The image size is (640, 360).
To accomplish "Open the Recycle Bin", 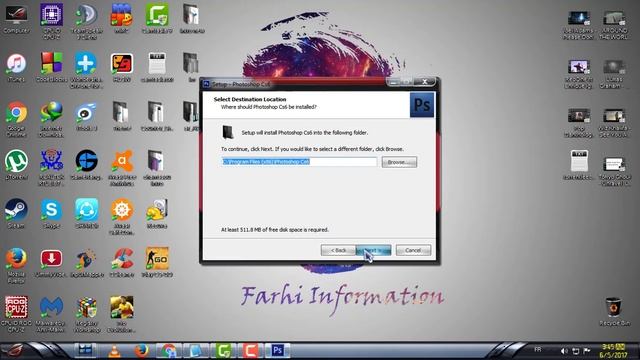I will tap(614, 311).
